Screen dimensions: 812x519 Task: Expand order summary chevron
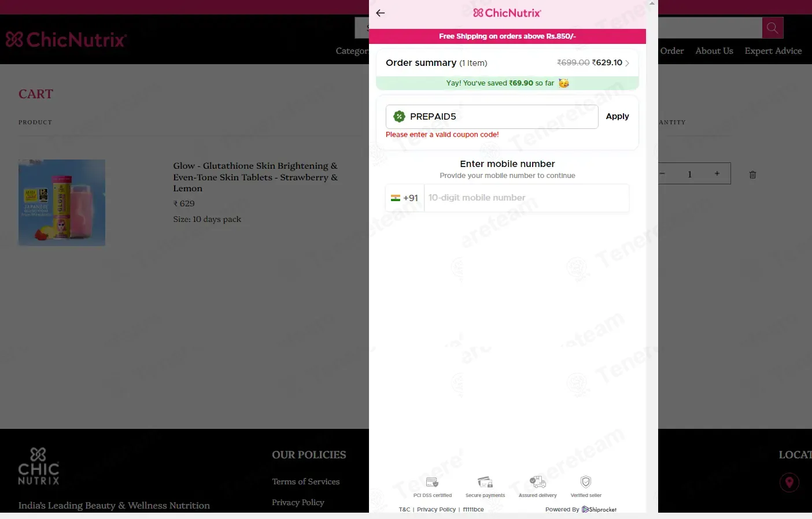(627, 63)
